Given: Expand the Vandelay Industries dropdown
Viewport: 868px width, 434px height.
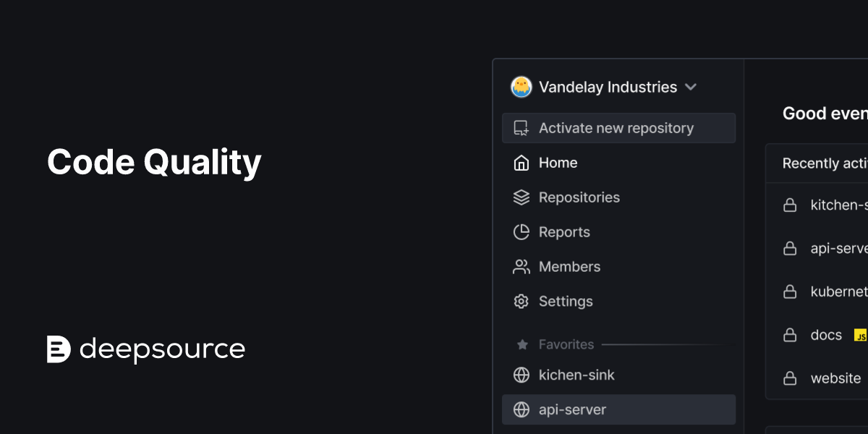Looking at the screenshot, I should tap(691, 87).
